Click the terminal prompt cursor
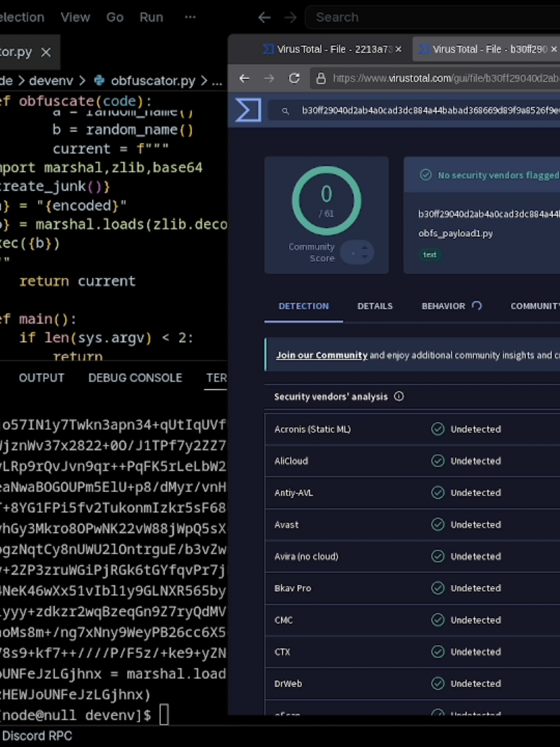 [164, 715]
